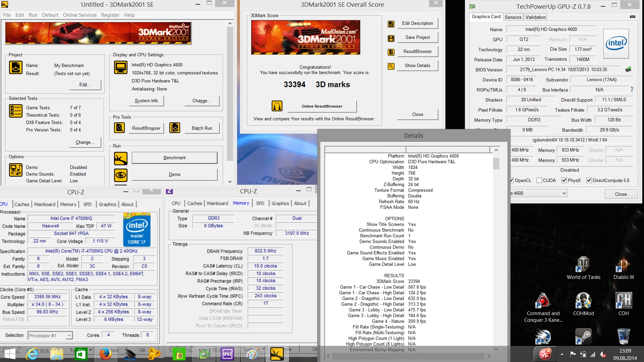Click the Firefox icon in taskbar
Image resolution: width=644 pixels, height=362 pixels.
[105, 354]
